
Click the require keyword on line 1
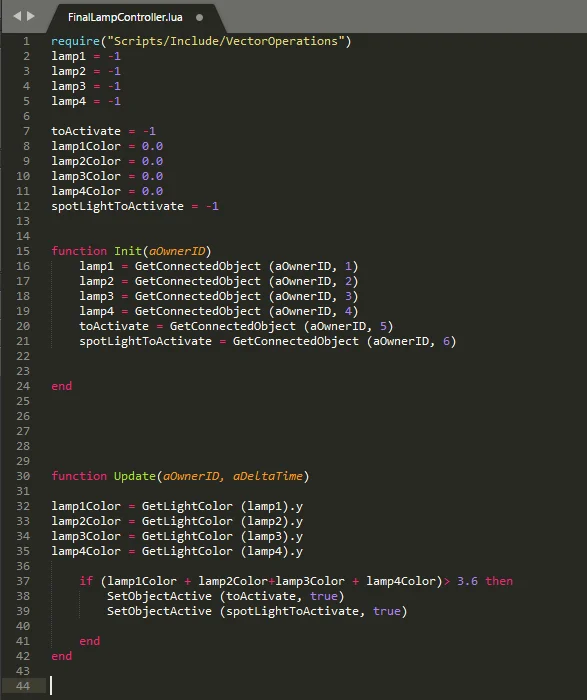coord(75,41)
